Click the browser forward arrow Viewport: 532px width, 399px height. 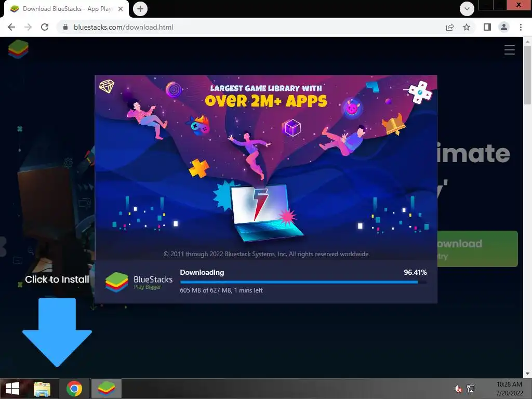tap(28, 27)
